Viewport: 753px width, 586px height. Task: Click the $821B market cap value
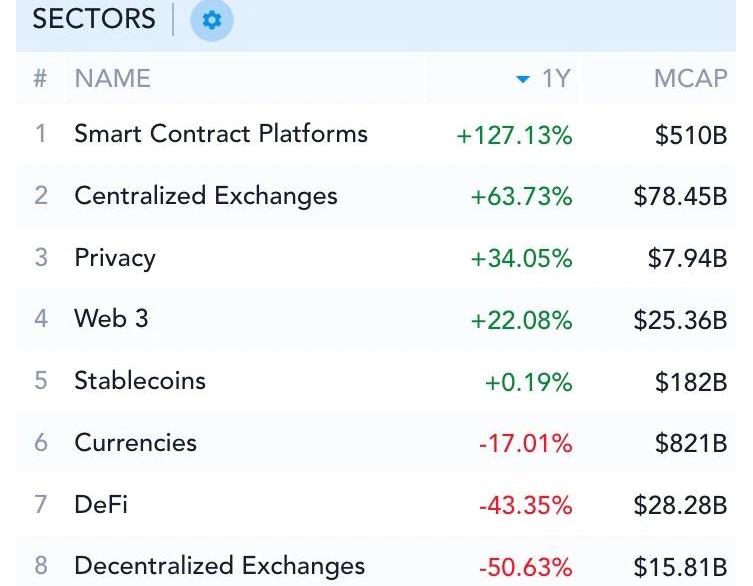point(690,444)
